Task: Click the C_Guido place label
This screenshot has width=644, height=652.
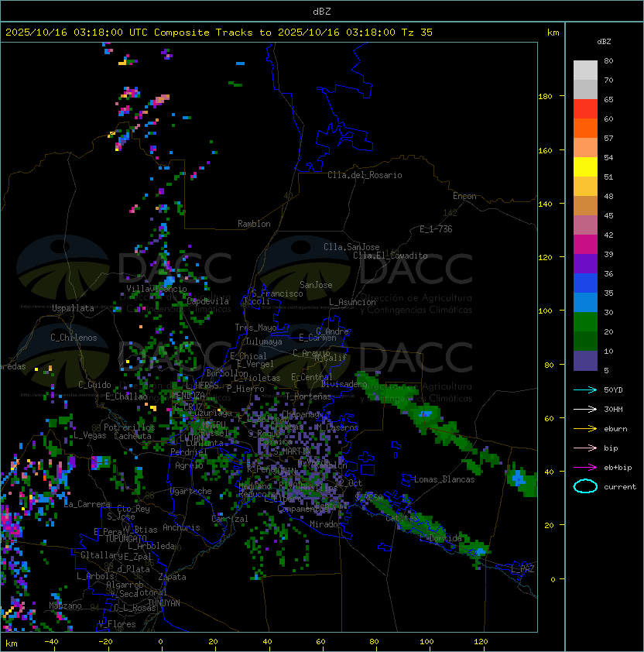Action: (94, 385)
